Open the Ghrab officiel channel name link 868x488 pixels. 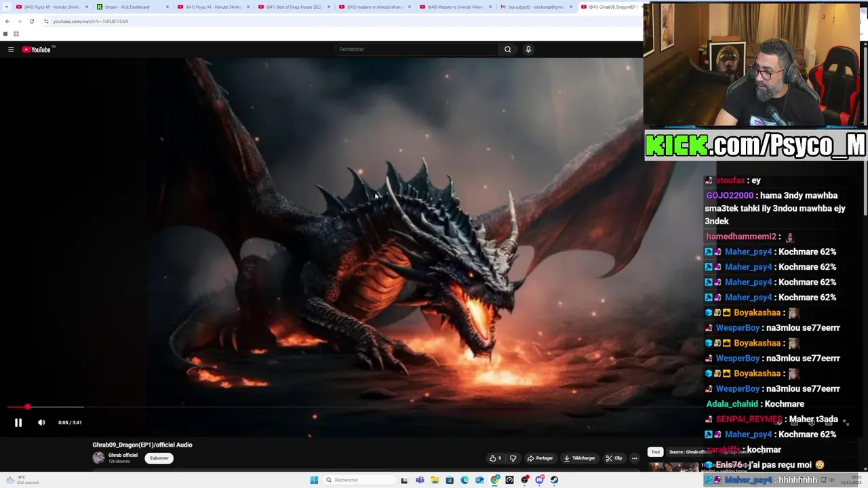(x=123, y=455)
